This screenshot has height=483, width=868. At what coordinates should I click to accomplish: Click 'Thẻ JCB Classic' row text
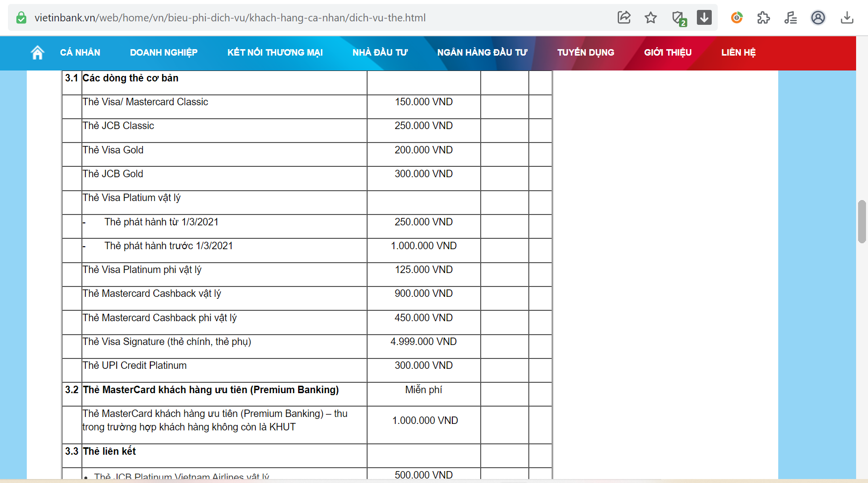[x=118, y=126]
